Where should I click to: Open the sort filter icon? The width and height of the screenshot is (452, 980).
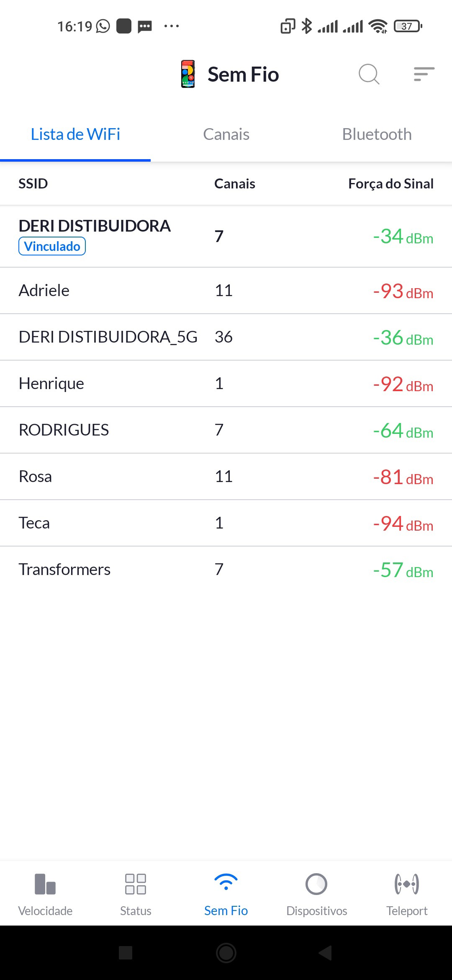click(424, 74)
